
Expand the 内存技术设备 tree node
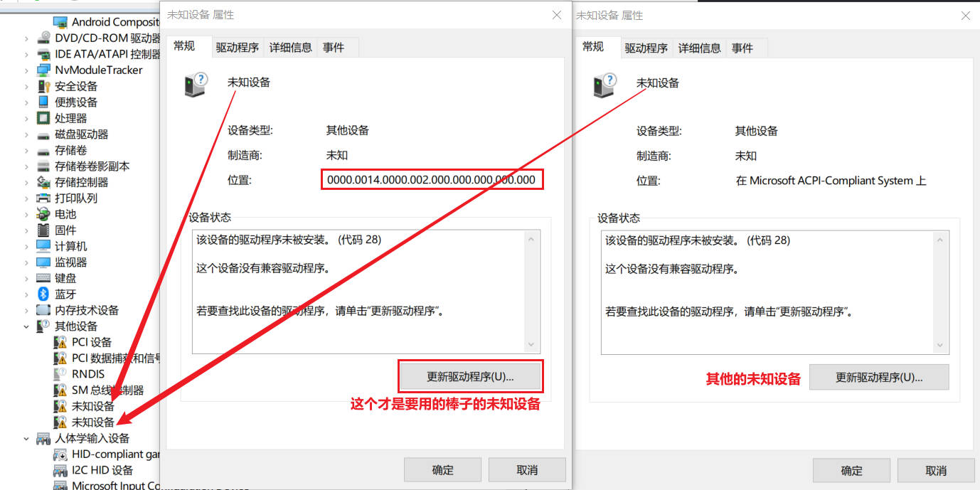[27, 310]
